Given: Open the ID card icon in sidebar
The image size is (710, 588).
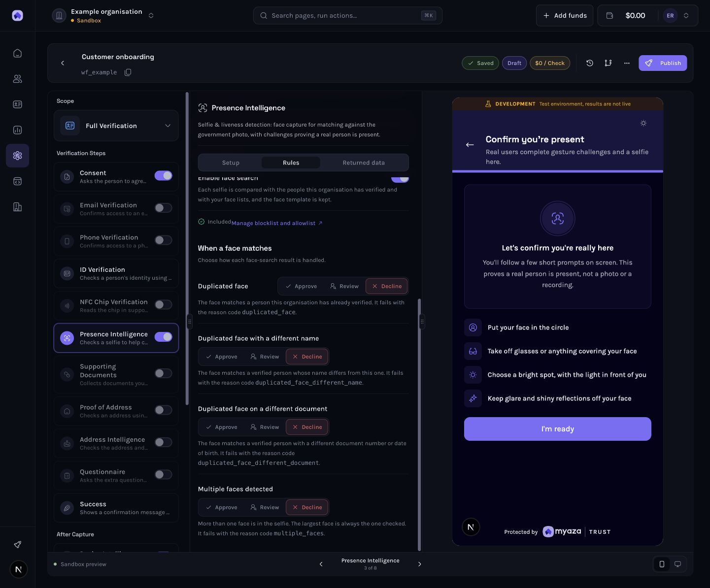Looking at the screenshot, I should (17, 104).
